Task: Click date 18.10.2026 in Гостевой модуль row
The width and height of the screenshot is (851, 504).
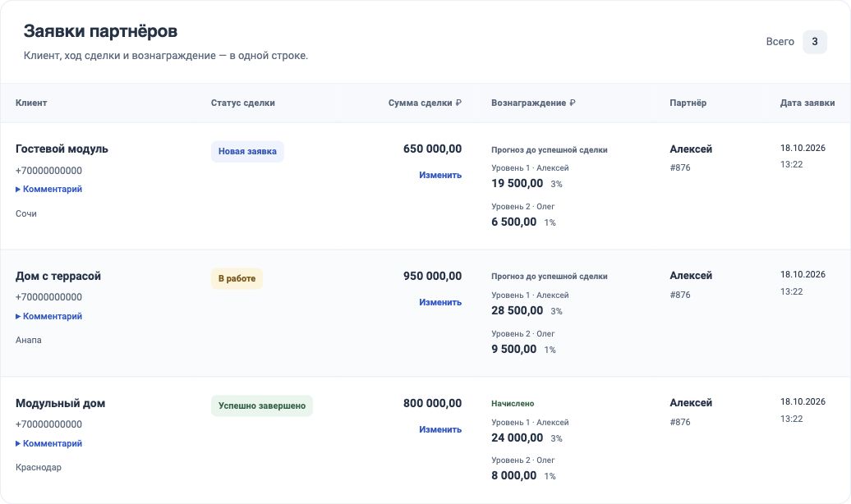Action: pyautogui.click(x=803, y=148)
